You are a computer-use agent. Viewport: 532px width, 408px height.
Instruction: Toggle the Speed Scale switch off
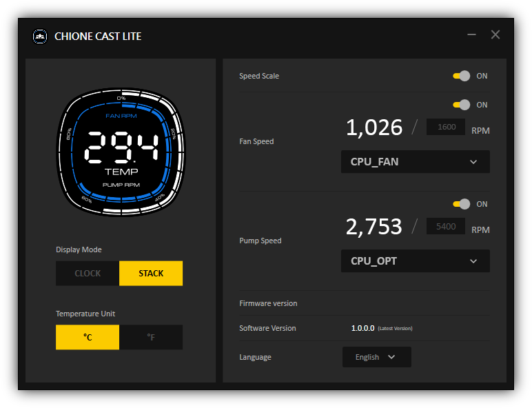(461, 76)
